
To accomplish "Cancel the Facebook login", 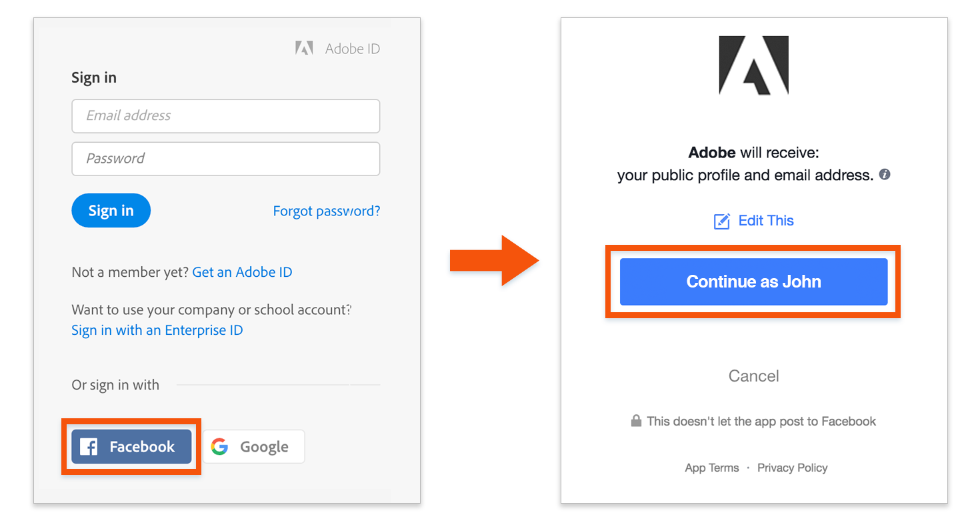I will coord(753,376).
